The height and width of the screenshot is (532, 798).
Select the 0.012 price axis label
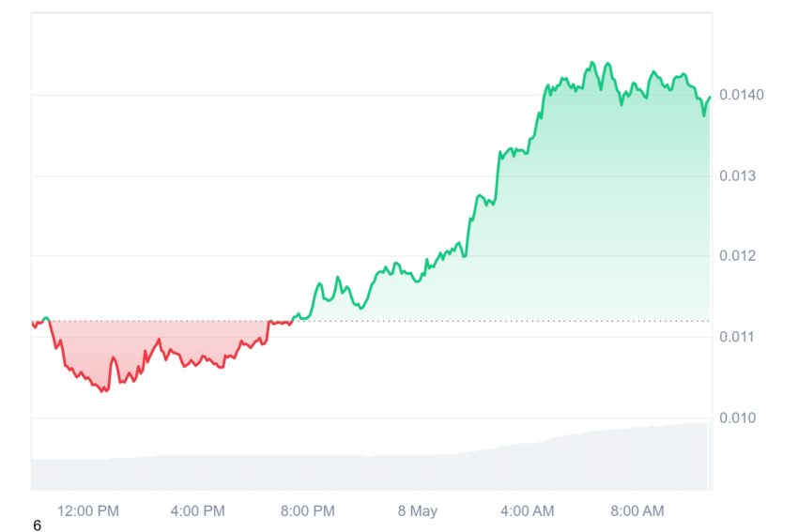pyautogui.click(x=737, y=256)
